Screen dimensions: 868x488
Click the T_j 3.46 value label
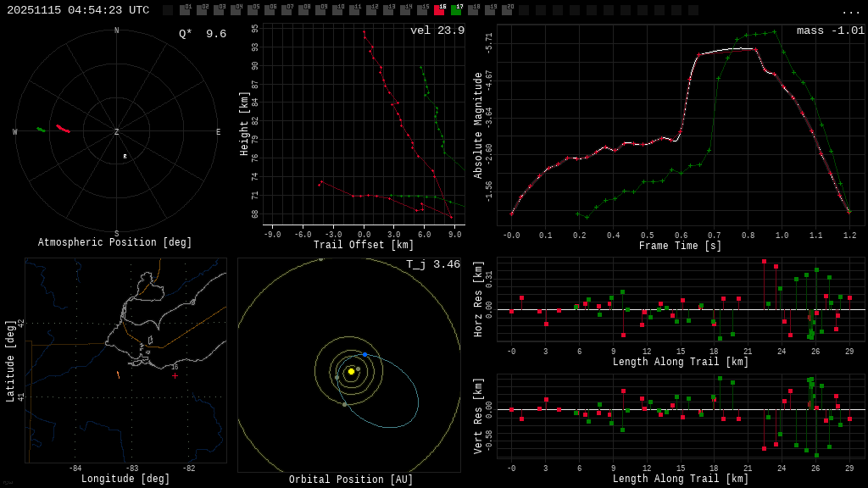pyautogui.click(x=433, y=264)
